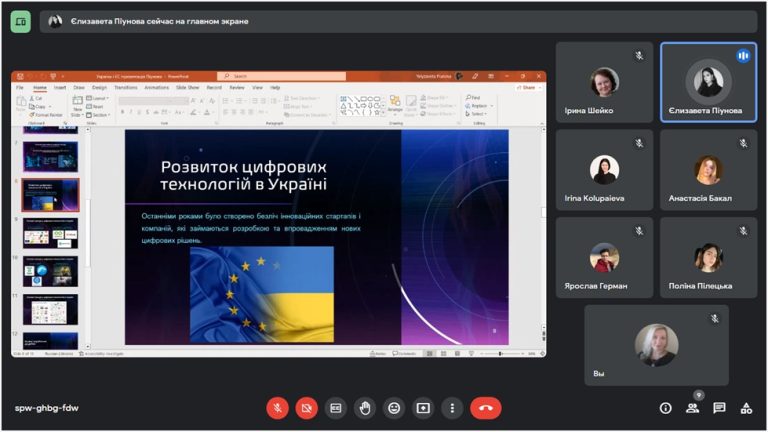Select slide 11 thumbnail in the panel
This screenshot has width=768, height=432.
point(50,309)
